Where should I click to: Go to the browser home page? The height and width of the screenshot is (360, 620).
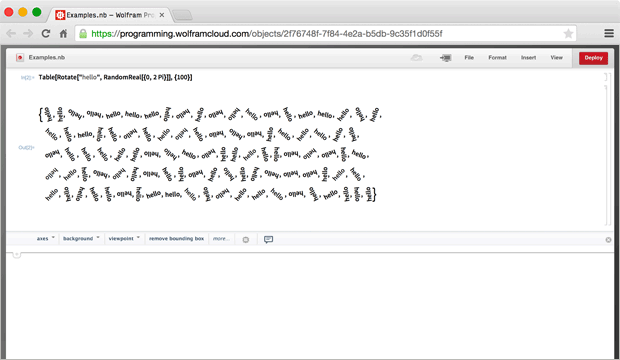63,34
